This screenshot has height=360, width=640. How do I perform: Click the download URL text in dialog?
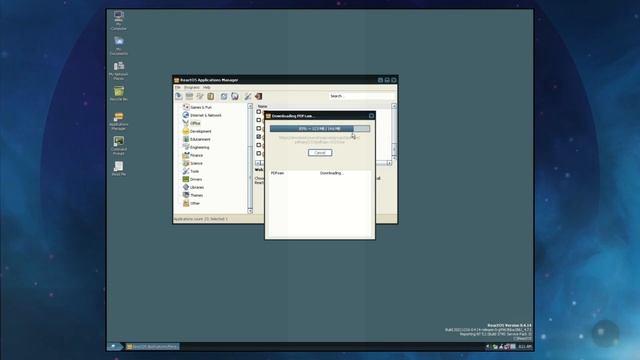[x=320, y=140]
